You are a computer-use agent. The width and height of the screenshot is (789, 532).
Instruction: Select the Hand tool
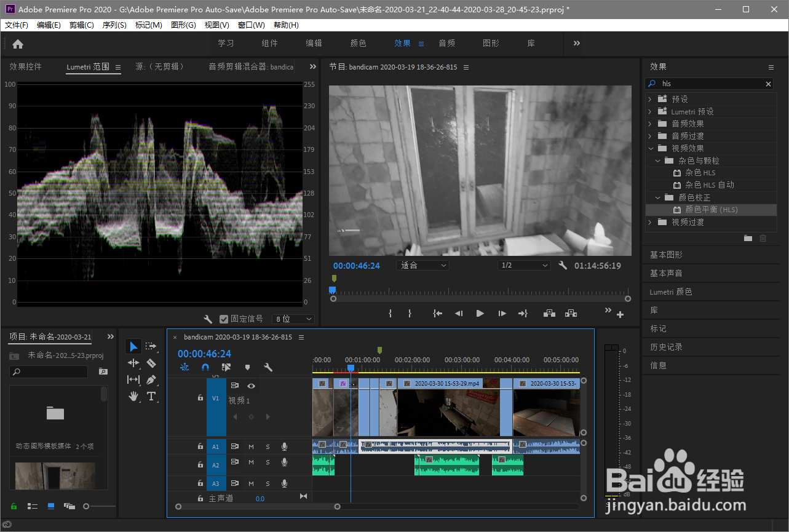click(x=133, y=396)
